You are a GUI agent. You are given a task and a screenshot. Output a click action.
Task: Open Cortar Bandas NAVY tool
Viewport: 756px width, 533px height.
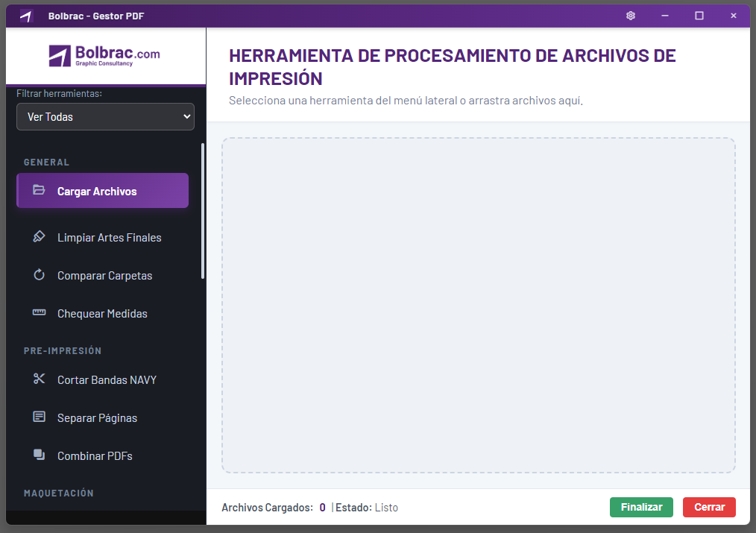point(102,380)
